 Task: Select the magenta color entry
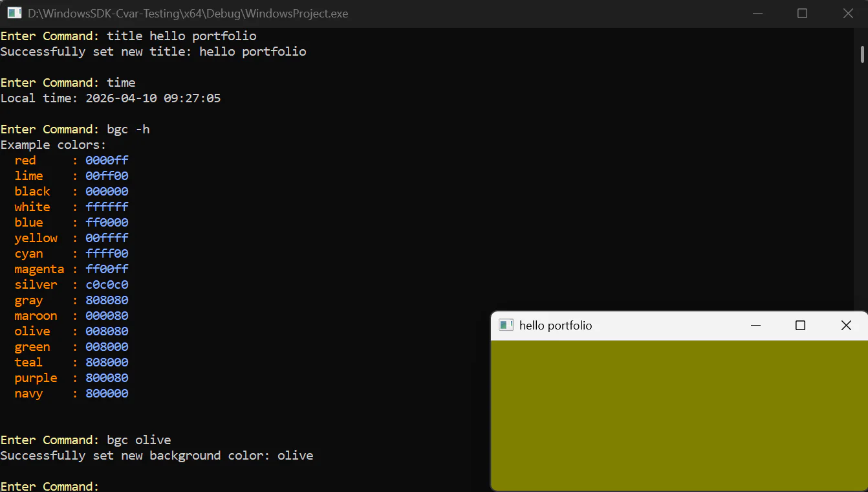[39, 269]
